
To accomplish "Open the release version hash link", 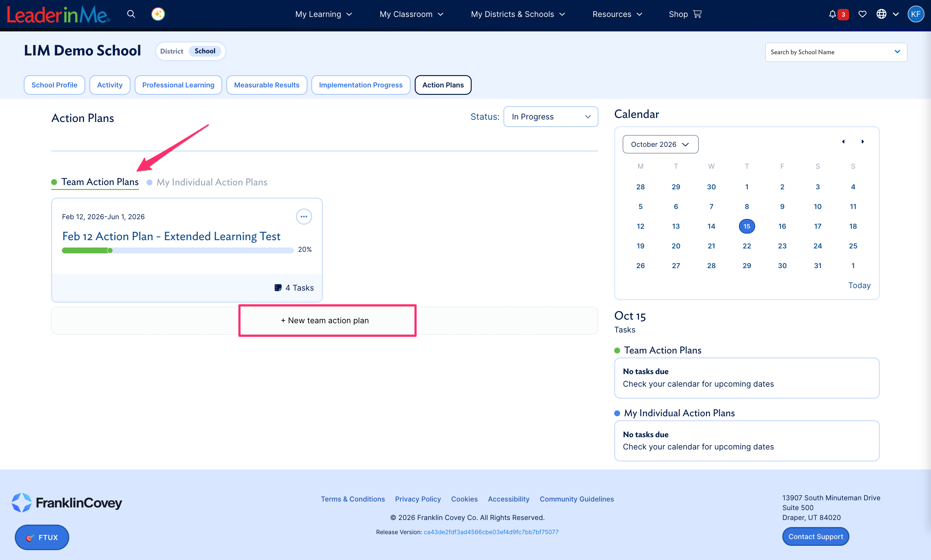I will (491, 532).
